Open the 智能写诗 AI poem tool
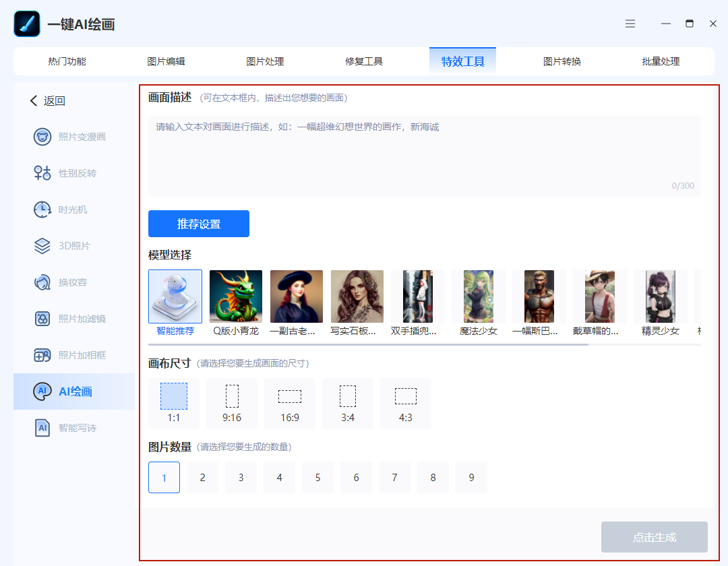This screenshot has height=566, width=728. coord(65,428)
